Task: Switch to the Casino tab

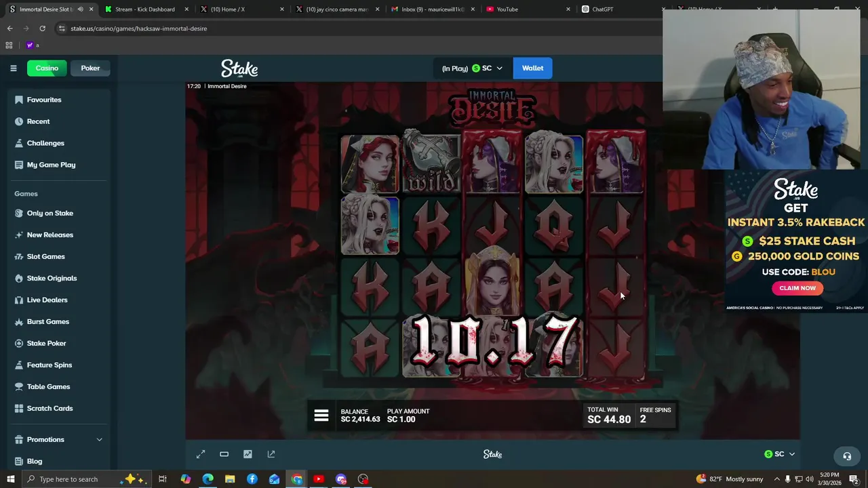Action: (47, 68)
